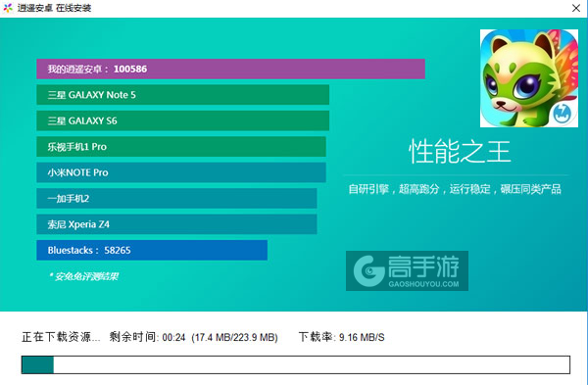The image size is (588, 385).
Task: Click the filled part of download progress bar
Action: point(37,364)
